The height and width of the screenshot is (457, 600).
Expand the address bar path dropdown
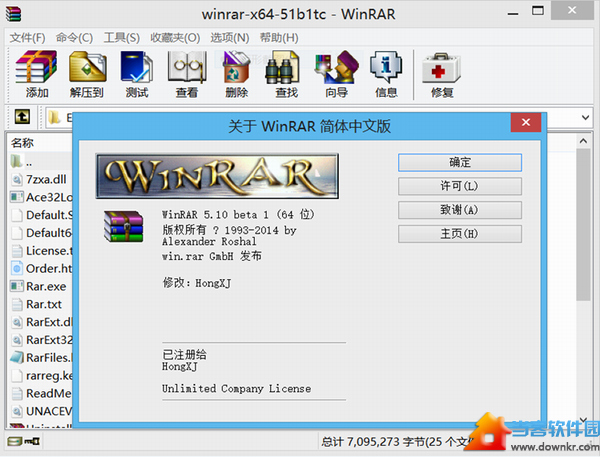click(585, 117)
